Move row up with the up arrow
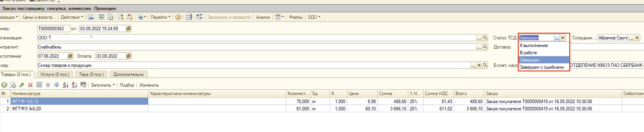Image resolution: width=644 pixels, height=132 pixels. coord(48,85)
